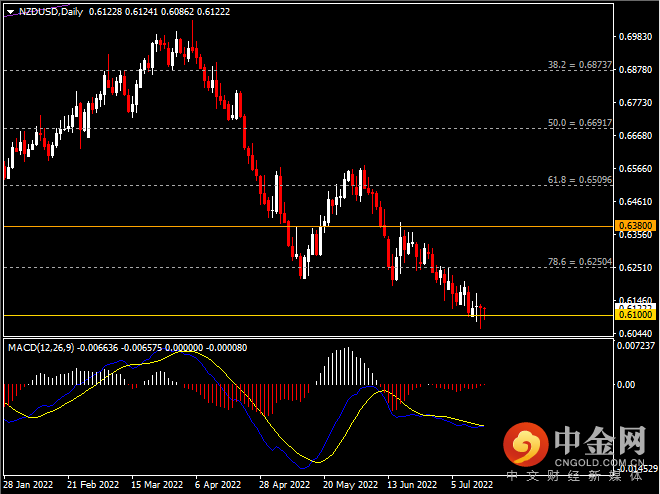Click the 0.61000 yellow price tag
Viewport: 660px width, 494px height.
635,315
